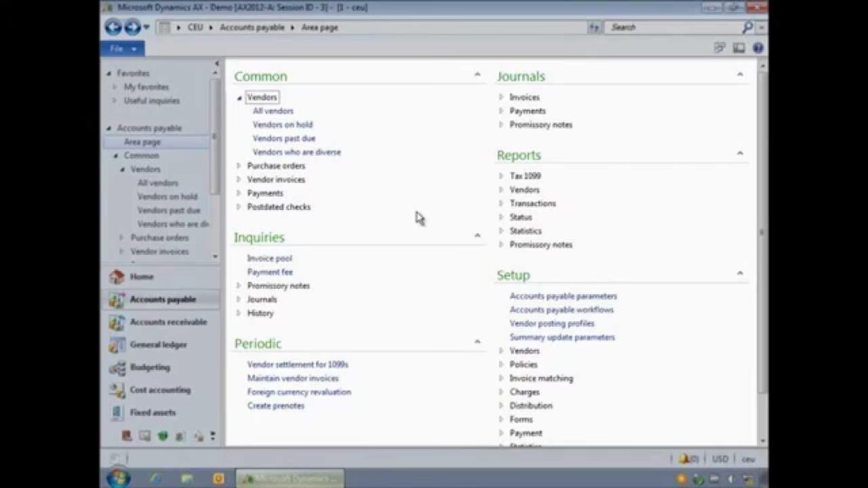The image size is (868, 488).
Task: Select USD currency in the status bar
Action: pyautogui.click(x=720, y=458)
